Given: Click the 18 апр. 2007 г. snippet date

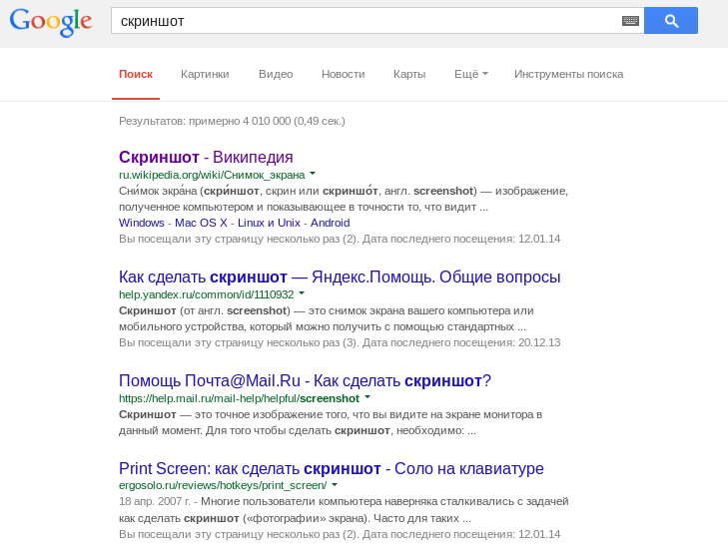Looking at the screenshot, I should tap(155, 501).
